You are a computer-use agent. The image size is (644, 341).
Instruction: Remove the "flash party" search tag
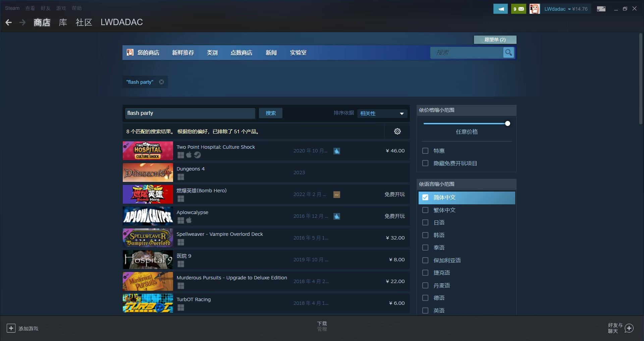click(x=161, y=82)
